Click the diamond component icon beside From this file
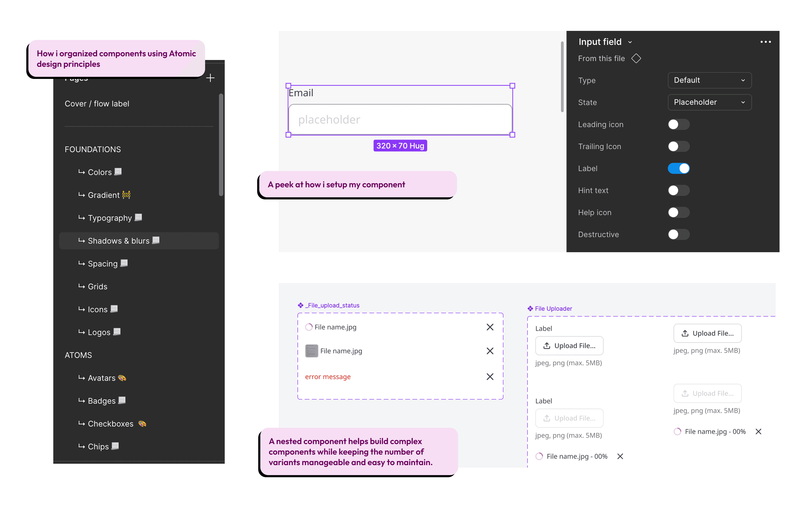The height and width of the screenshot is (523, 812). click(x=636, y=58)
